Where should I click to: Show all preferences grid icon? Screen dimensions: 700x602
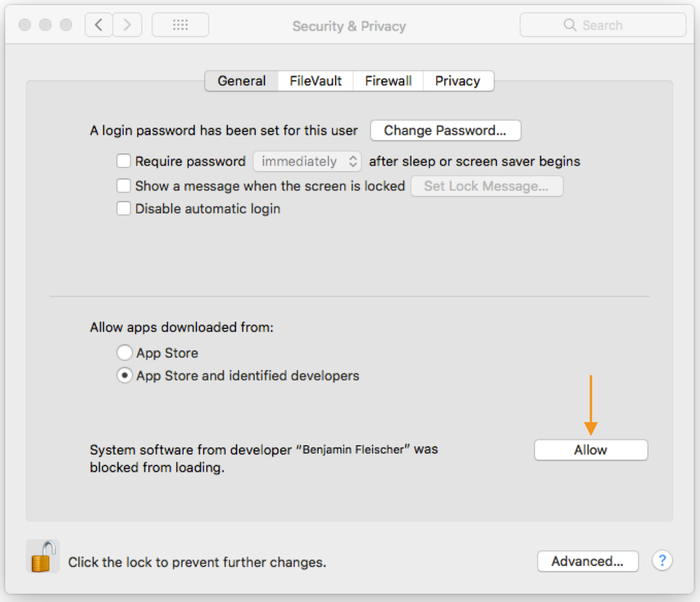coord(180,25)
